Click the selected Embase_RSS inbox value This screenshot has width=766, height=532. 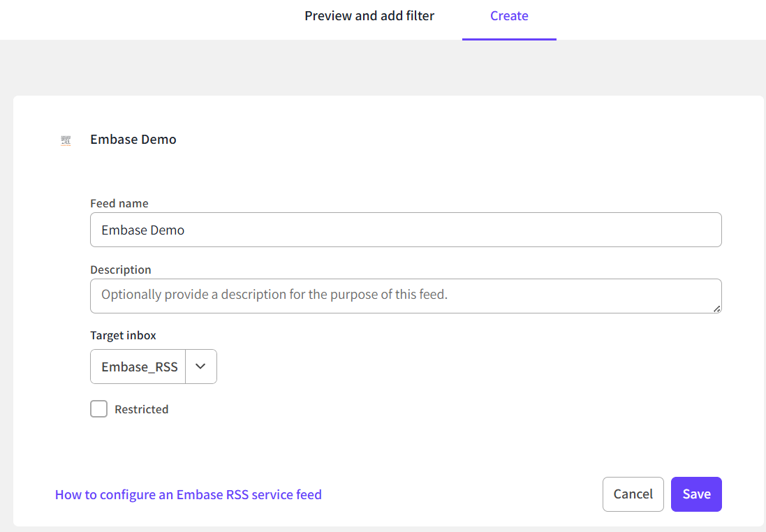click(x=139, y=367)
